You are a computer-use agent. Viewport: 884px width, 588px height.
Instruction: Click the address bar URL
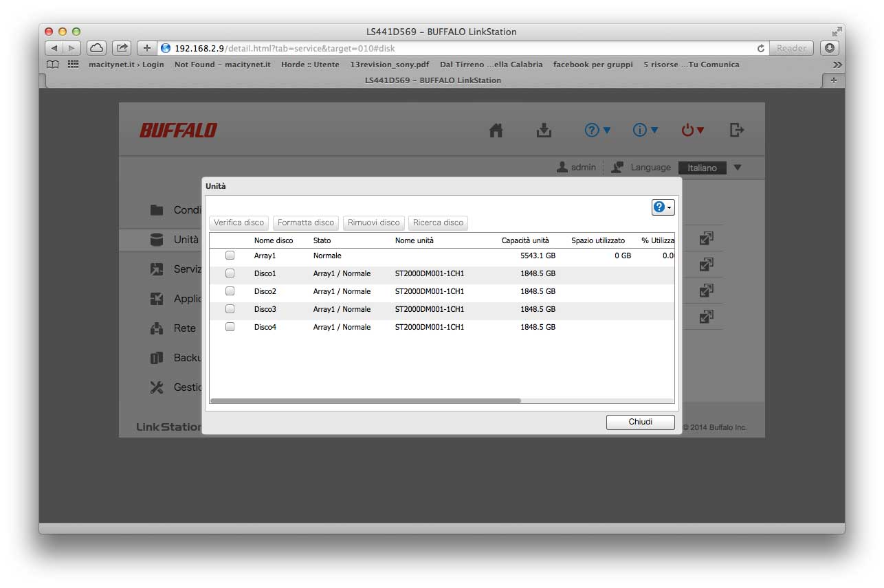[x=285, y=48]
